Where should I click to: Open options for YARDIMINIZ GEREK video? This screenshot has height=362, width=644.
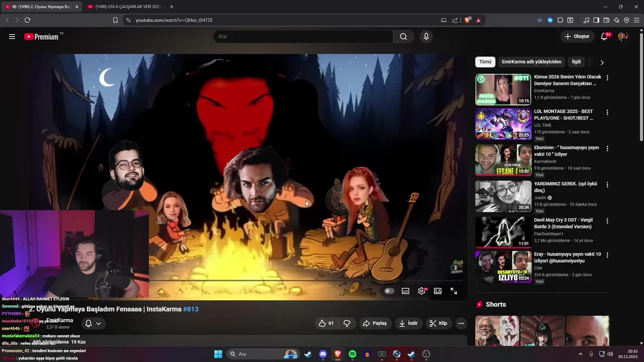(x=607, y=185)
